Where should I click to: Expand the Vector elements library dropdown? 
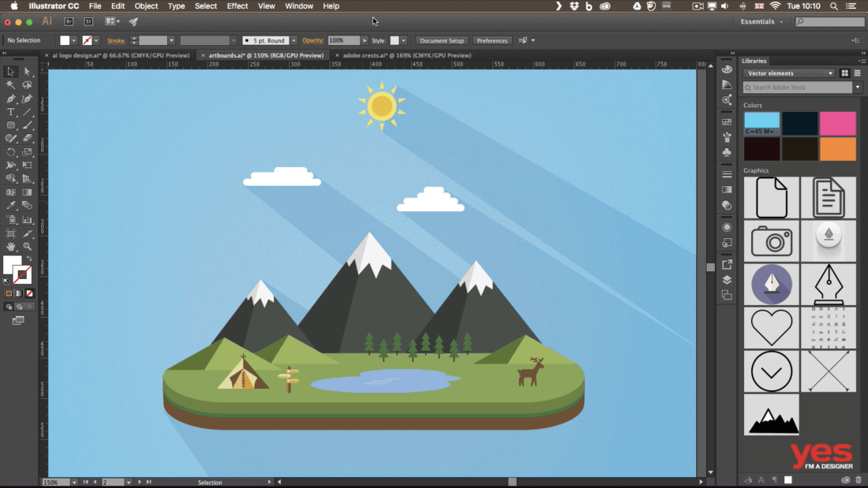pyautogui.click(x=829, y=73)
